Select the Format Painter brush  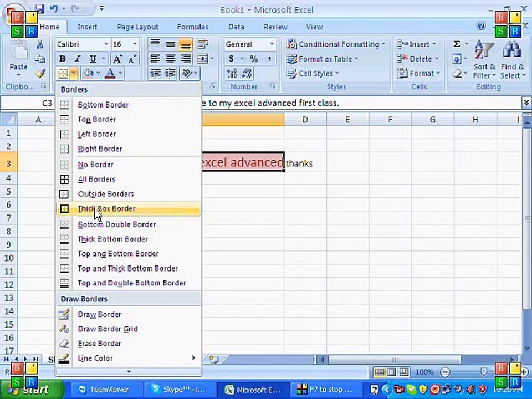pos(40,73)
